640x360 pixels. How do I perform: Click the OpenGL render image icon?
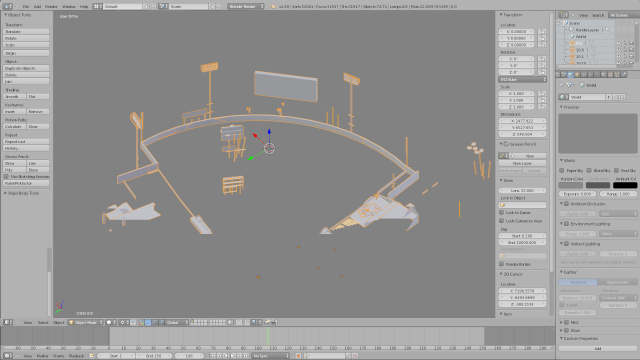pos(267,322)
